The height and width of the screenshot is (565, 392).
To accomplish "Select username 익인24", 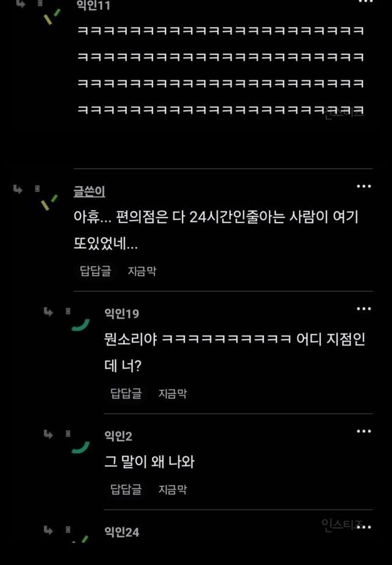I will pyautogui.click(x=122, y=532).
